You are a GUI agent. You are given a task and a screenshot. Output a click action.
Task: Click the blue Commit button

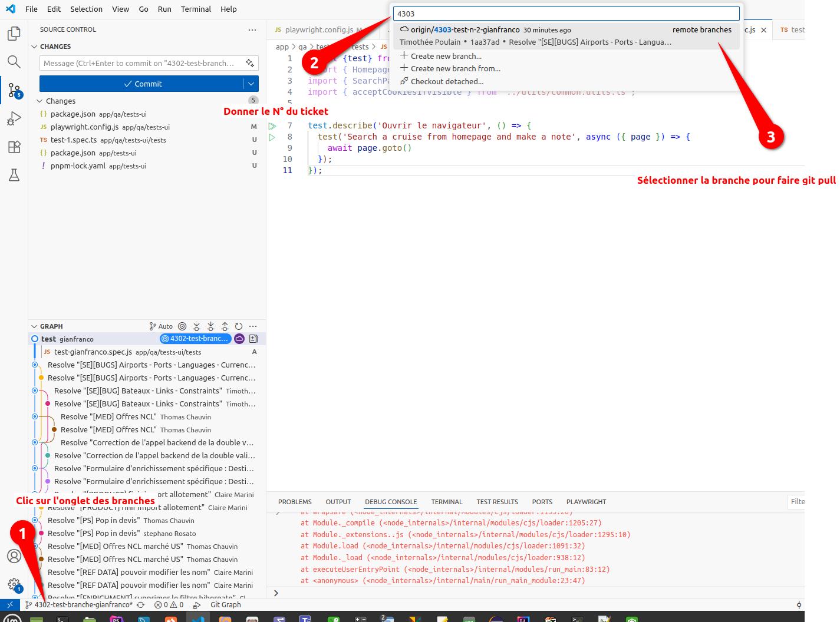pyautogui.click(x=142, y=84)
